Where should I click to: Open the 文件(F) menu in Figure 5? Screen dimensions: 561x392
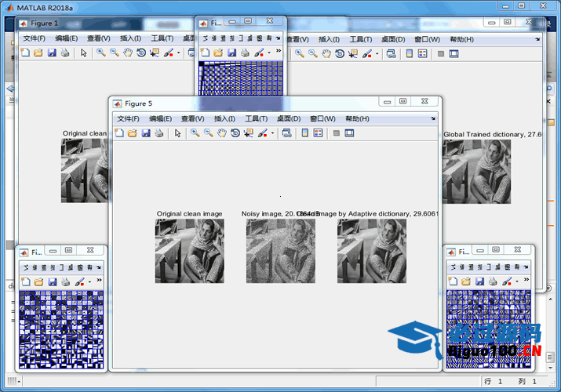(129, 118)
